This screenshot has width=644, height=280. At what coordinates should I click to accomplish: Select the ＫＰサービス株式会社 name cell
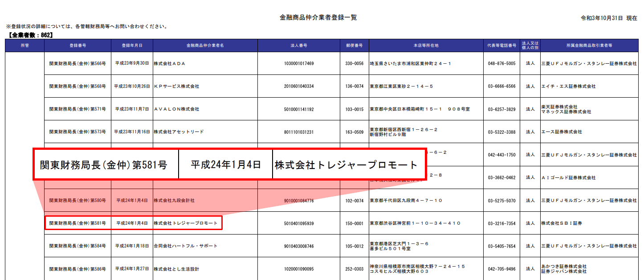[x=176, y=86]
